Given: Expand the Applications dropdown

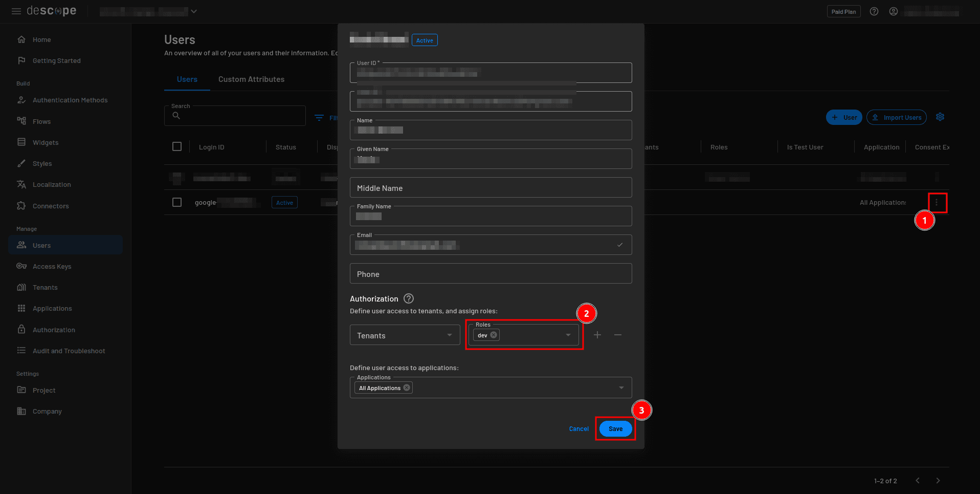Looking at the screenshot, I should [x=621, y=388].
